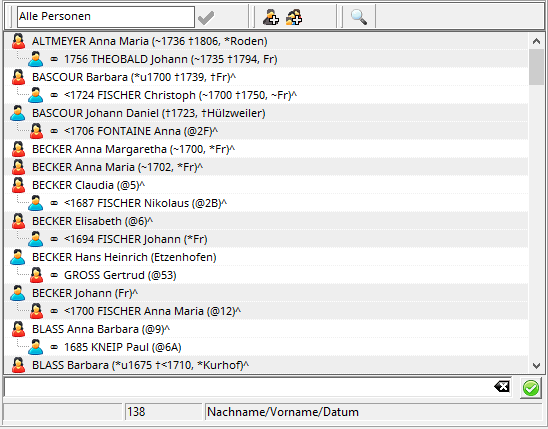Select BASCOUR Barbara in the list

(x=134, y=77)
